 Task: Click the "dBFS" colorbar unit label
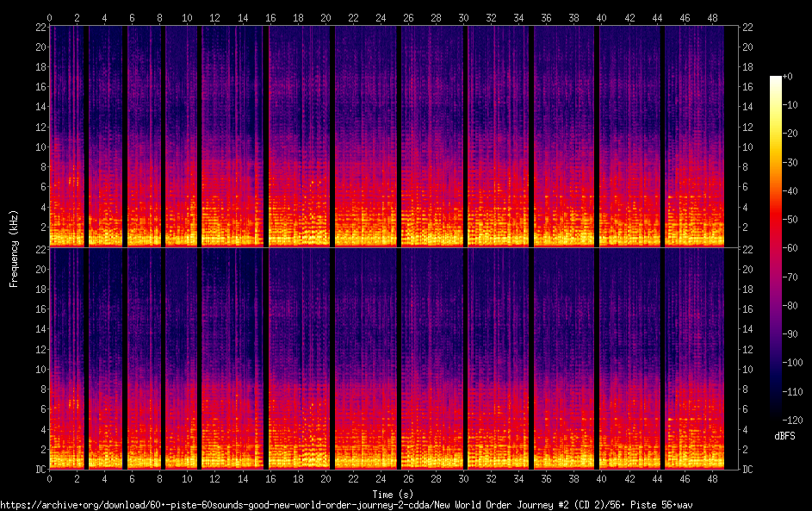[x=784, y=436]
